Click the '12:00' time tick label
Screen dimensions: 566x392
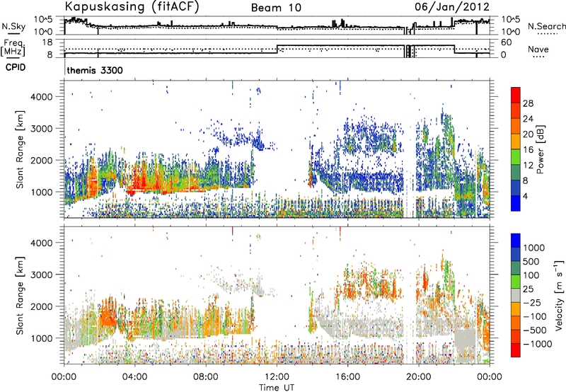pyautogui.click(x=277, y=377)
